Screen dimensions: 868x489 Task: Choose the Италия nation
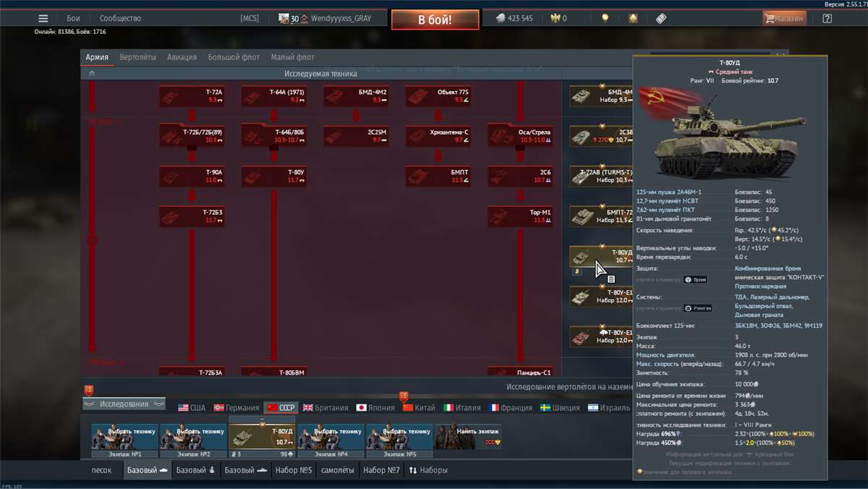[462, 408]
